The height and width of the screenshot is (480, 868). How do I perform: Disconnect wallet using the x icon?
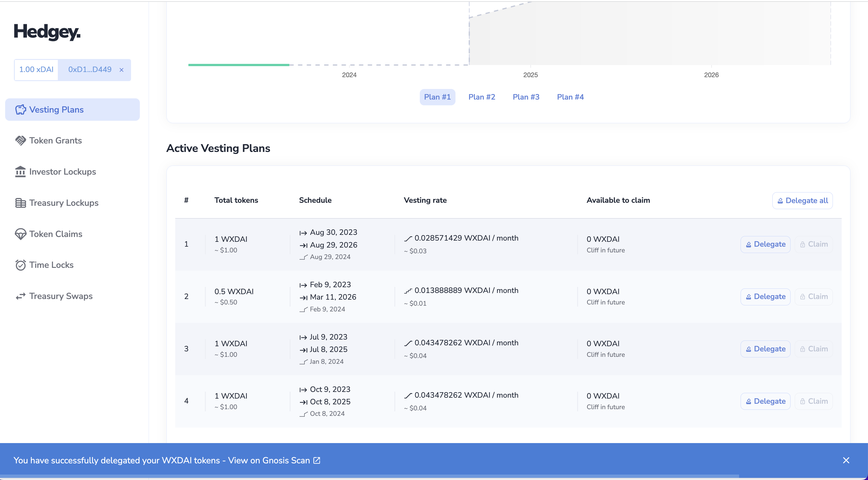pyautogui.click(x=122, y=70)
